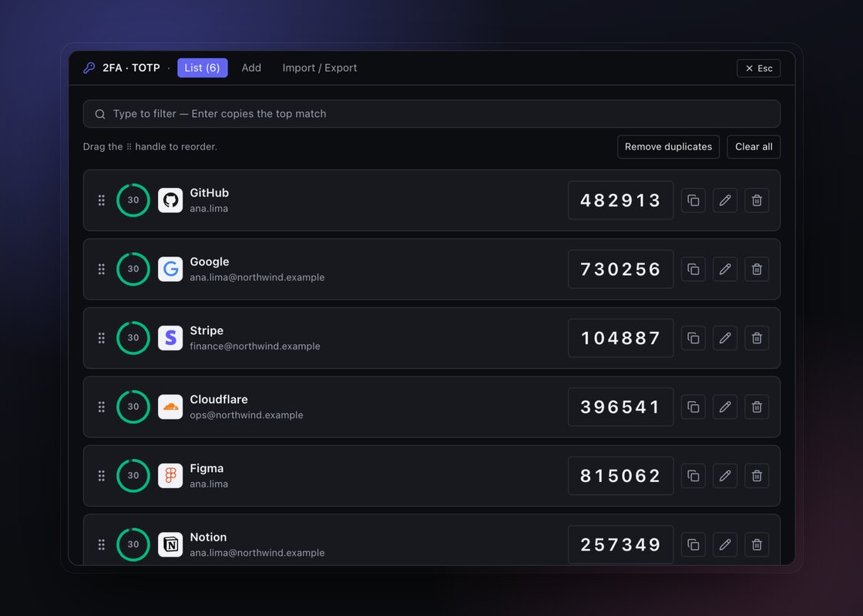Click the Stripe code 104887
863x616 pixels.
tap(621, 338)
